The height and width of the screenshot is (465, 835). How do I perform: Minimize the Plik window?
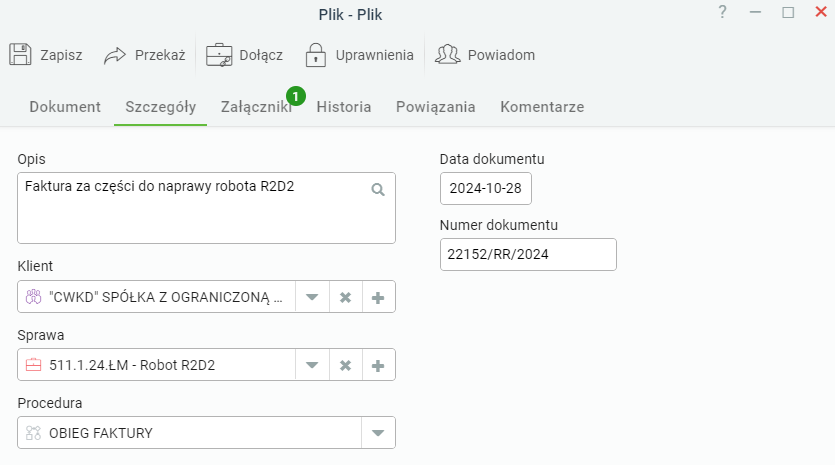[755, 12]
